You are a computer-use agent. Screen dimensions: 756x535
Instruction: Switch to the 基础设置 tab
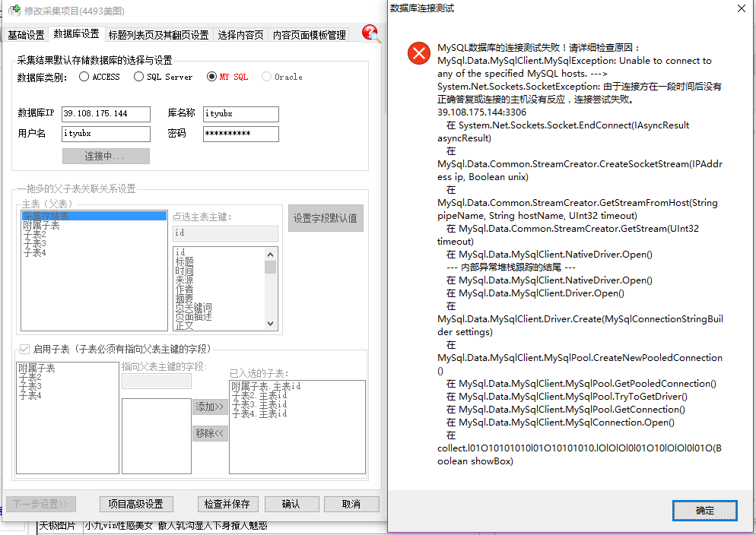26,35
